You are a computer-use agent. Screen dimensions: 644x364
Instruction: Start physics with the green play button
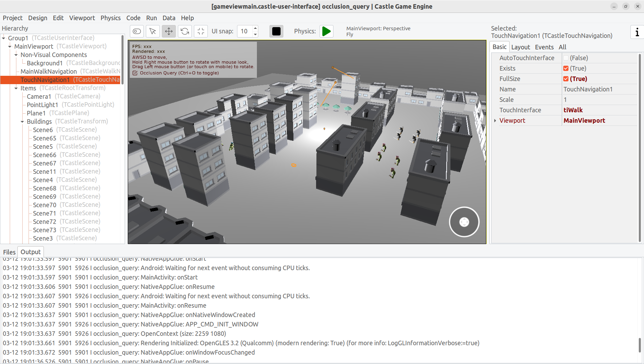click(327, 31)
